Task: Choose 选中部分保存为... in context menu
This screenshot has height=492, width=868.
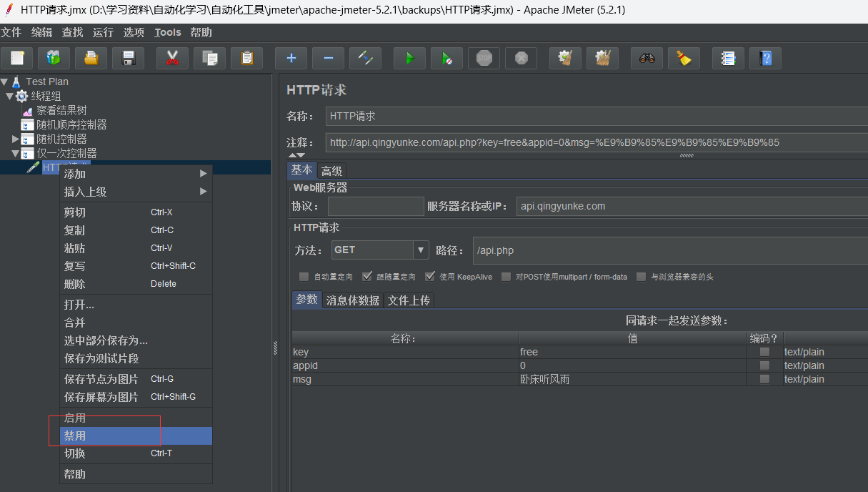Action: [136, 340]
